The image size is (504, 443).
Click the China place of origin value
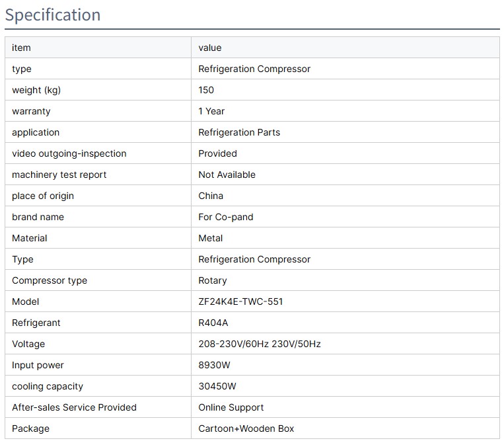tap(211, 196)
